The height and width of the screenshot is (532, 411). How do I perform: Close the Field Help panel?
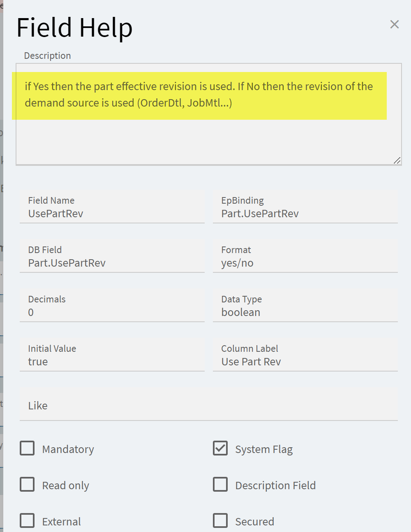(x=394, y=25)
